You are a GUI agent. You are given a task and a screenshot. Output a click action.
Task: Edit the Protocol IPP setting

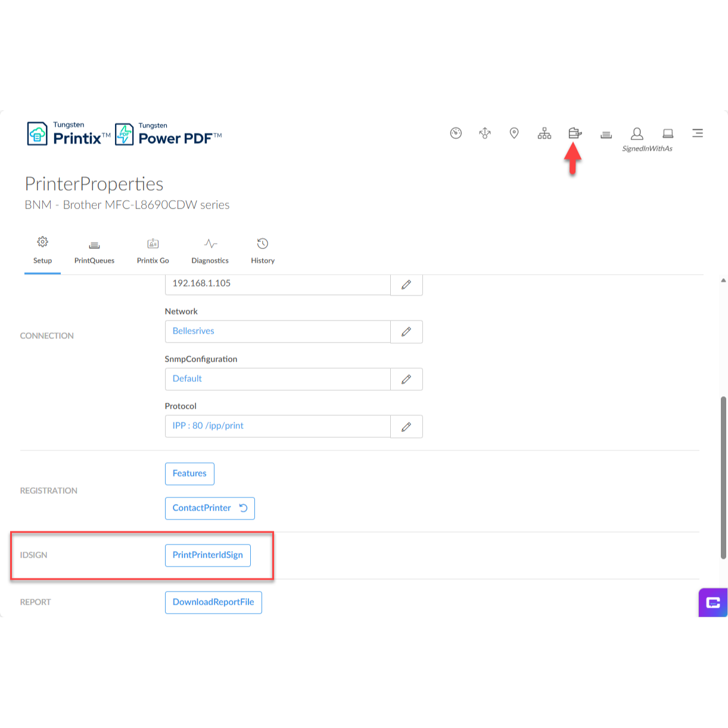coord(406,427)
